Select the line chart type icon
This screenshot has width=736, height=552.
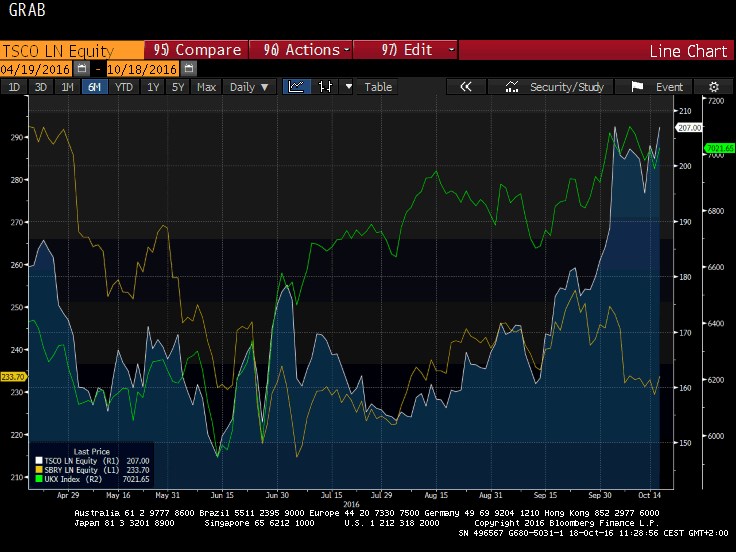tap(297, 87)
